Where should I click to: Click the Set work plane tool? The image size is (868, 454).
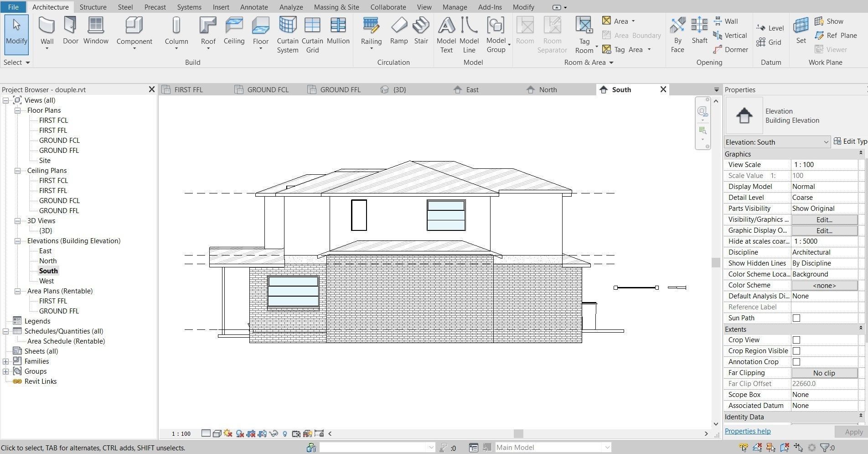point(801,31)
